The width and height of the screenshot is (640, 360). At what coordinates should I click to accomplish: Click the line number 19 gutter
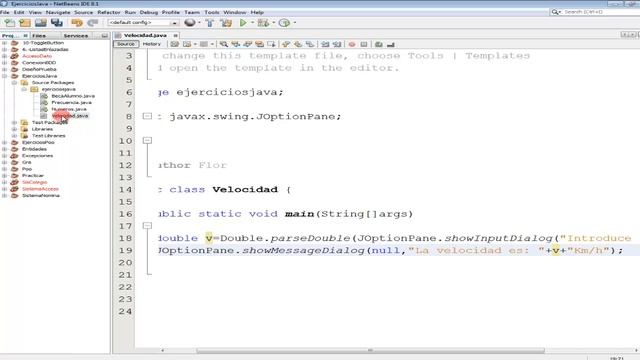[125, 250]
